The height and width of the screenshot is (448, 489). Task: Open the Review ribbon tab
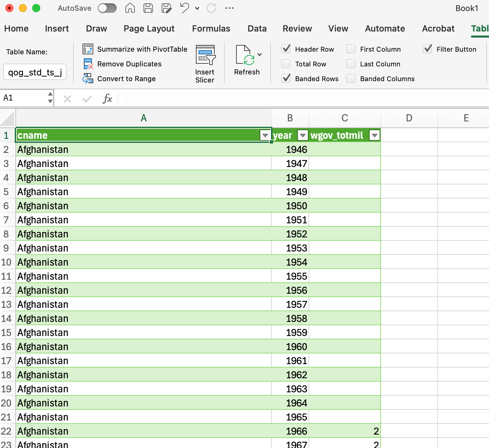point(297,29)
